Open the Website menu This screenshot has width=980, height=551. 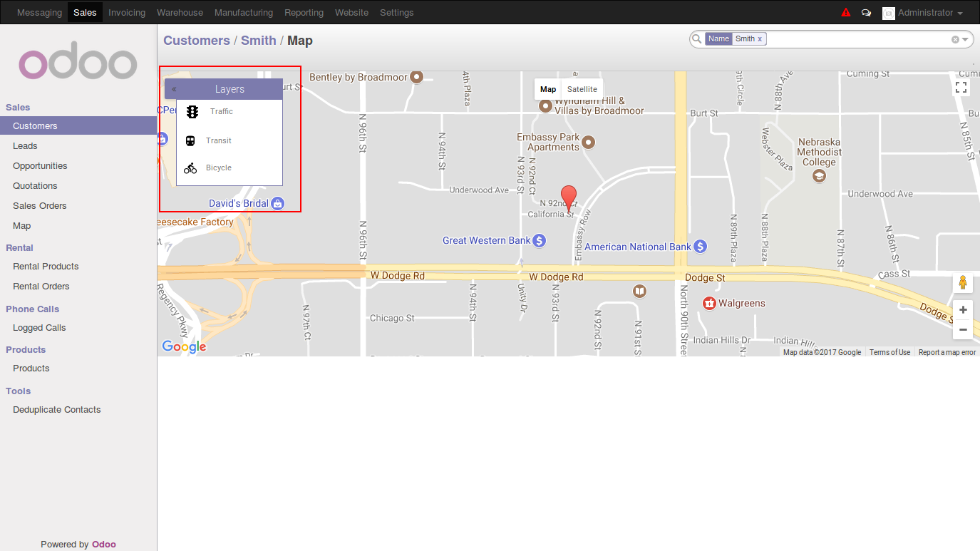(351, 13)
